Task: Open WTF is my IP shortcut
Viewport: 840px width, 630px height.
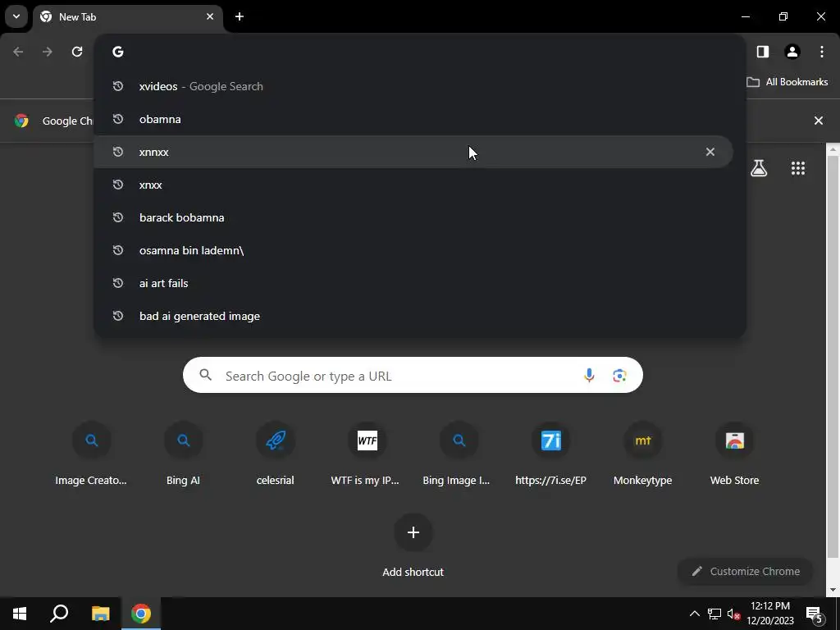Action: [367, 454]
